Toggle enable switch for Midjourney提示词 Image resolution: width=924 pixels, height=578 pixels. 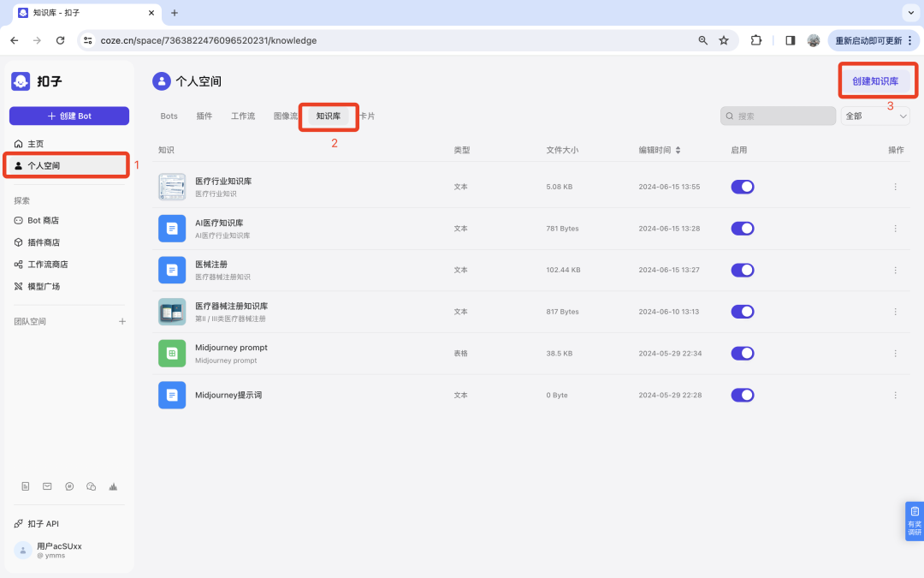(x=743, y=395)
